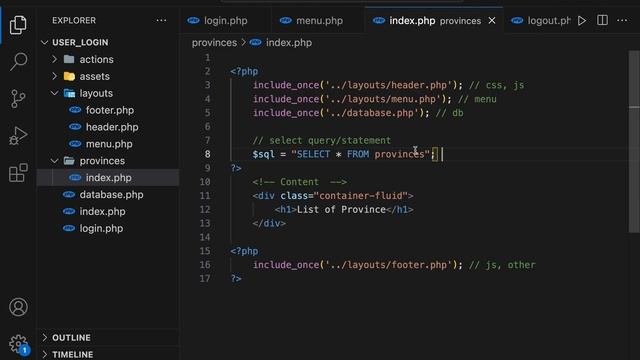Image resolution: width=640 pixels, height=360 pixels.
Task: Collapse the provinces folder chevron
Action: pos(55,161)
